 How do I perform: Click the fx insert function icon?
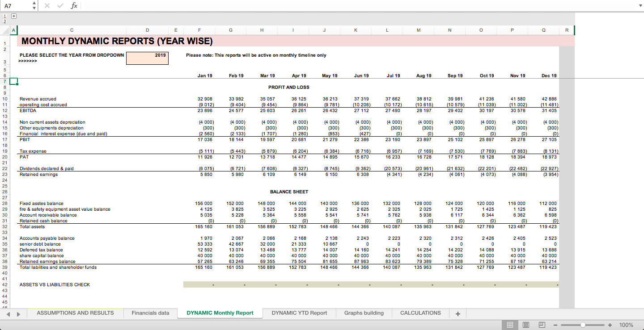[74, 5]
